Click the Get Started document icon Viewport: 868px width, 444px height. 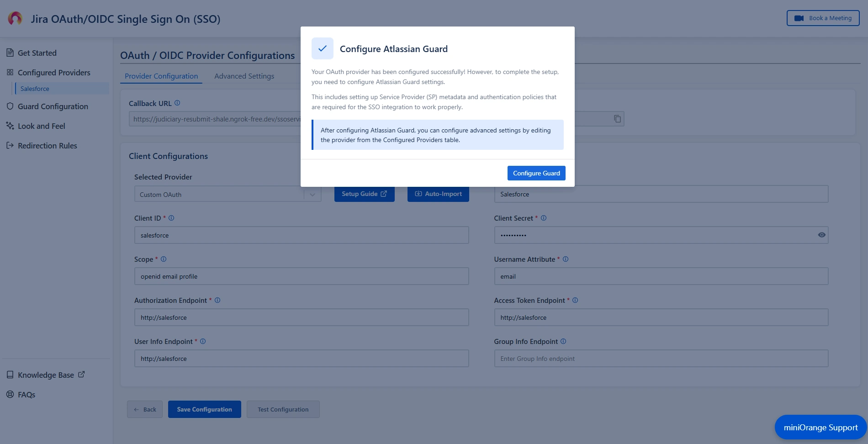pos(10,53)
